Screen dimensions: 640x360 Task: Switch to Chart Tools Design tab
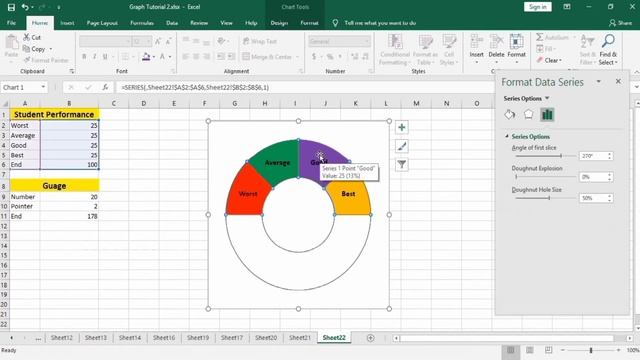point(279,23)
